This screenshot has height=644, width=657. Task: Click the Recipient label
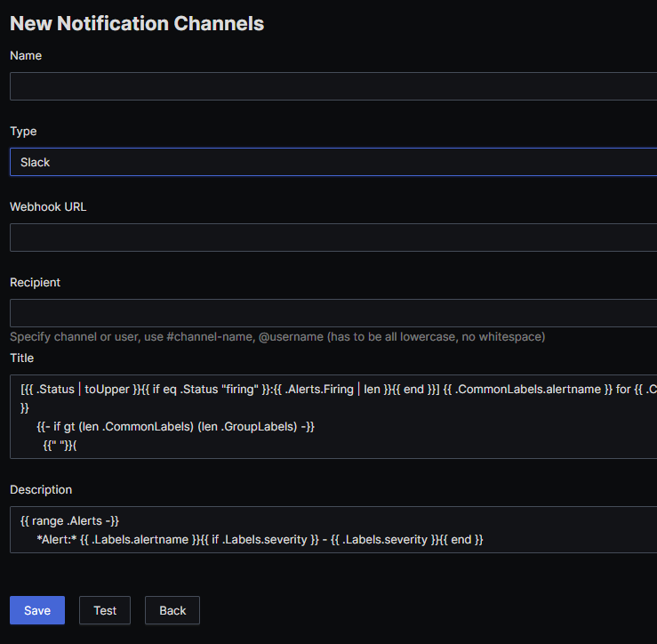pos(36,283)
